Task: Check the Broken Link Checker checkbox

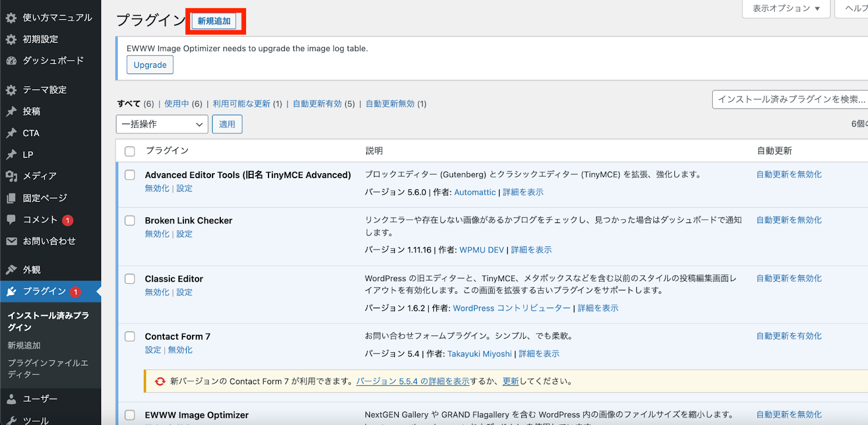Action: coord(130,220)
